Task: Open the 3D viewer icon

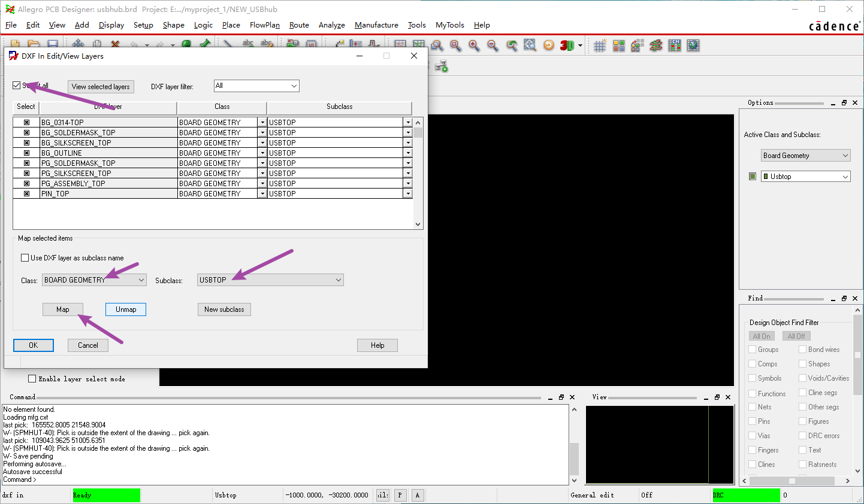Action: (x=567, y=45)
